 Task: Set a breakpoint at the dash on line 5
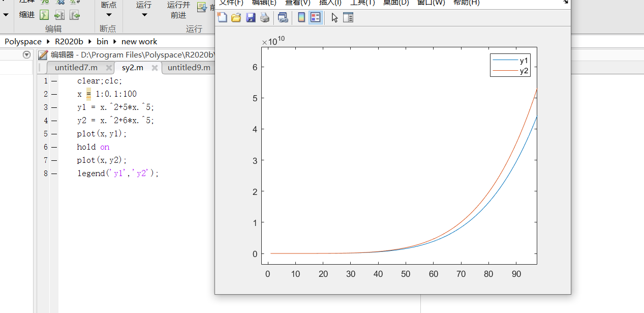[x=54, y=134]
